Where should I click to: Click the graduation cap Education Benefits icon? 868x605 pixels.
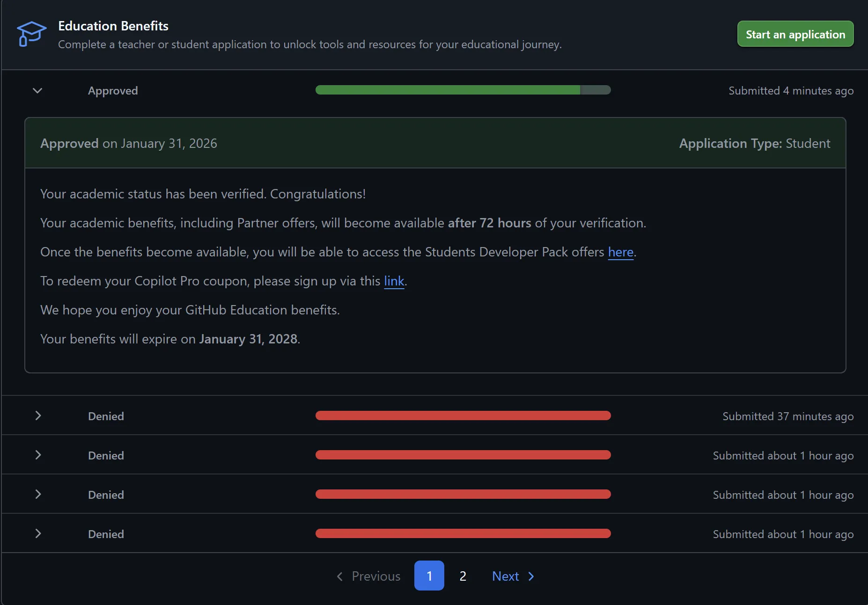[x=31, y=34]
